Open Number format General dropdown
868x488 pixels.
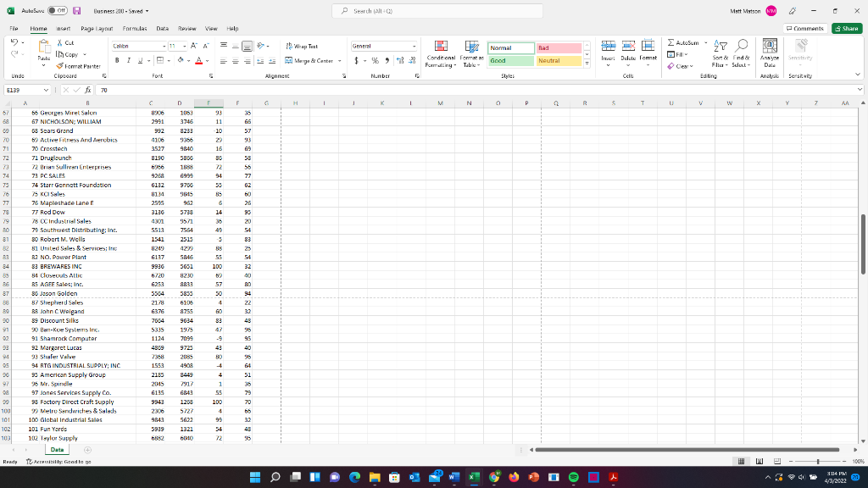(x=414, y=47)
